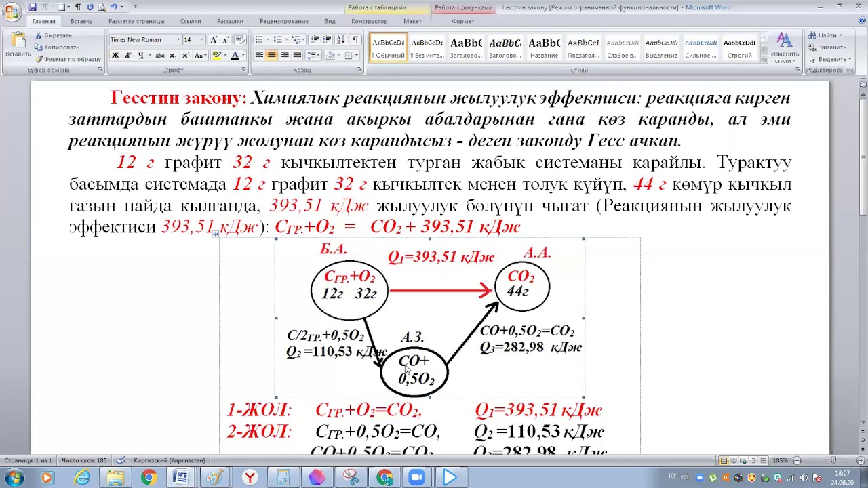The image size is (868, 488).
Task: Clear formatting with the eraser icon
Action: tap(239, 40)
